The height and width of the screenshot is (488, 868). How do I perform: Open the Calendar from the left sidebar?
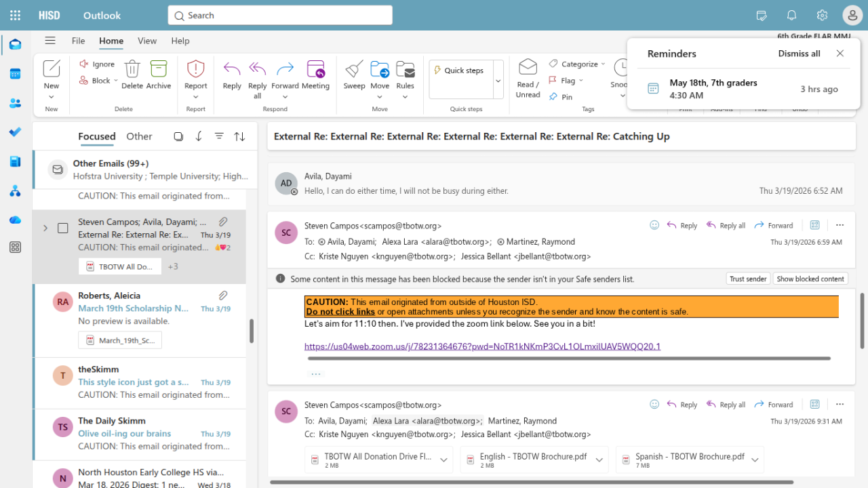[x=15, y=74]
